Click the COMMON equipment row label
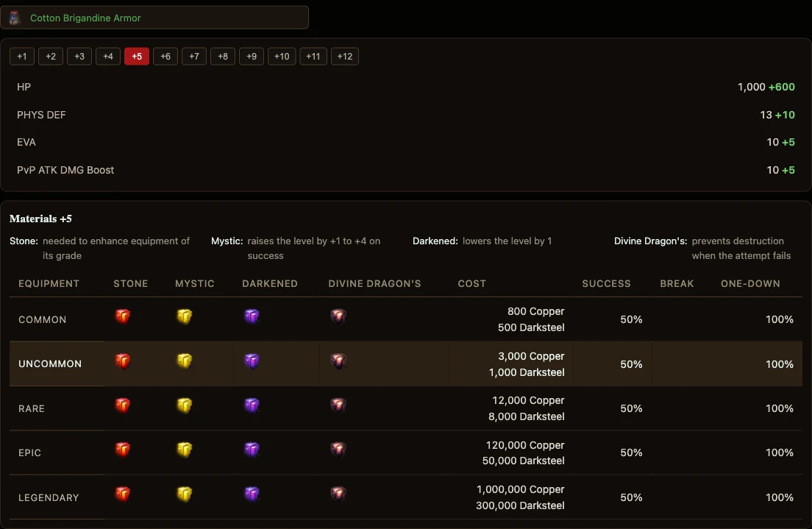The height and width of the screenshot is (529, 812). (x=43, y=319)
